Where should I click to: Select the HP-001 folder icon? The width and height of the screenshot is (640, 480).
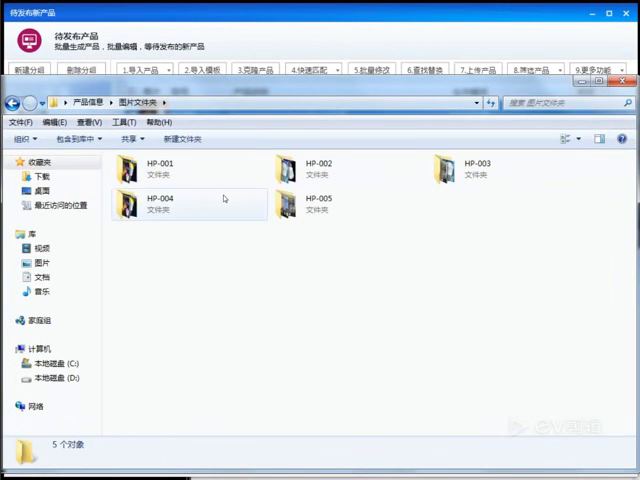click(x=127, y=169)
